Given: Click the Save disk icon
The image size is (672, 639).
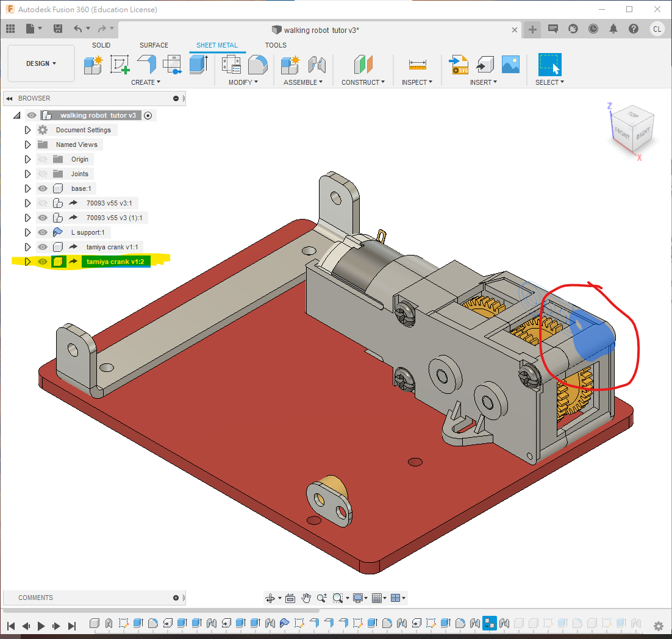Looking at the screenshot, I should coord(58,29).
